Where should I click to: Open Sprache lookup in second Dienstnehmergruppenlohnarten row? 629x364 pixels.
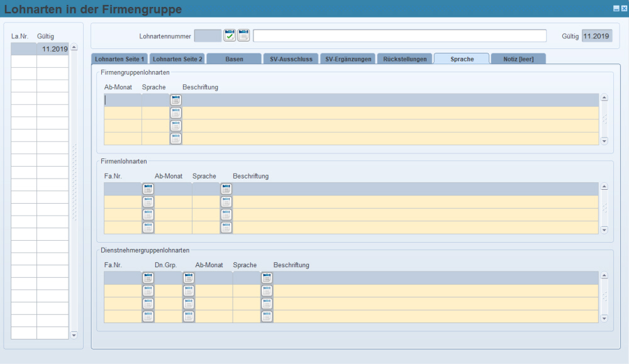[267, 290]
